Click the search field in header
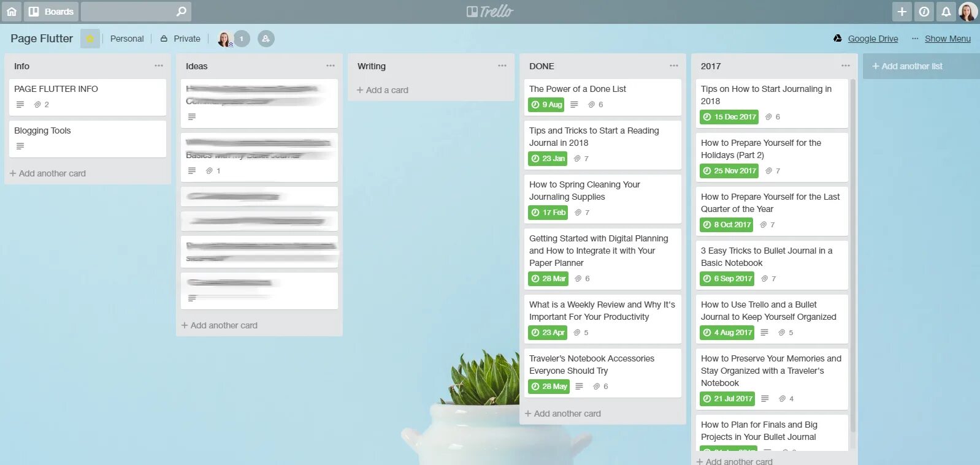This screenshot has width=980, height=465. 136,11
